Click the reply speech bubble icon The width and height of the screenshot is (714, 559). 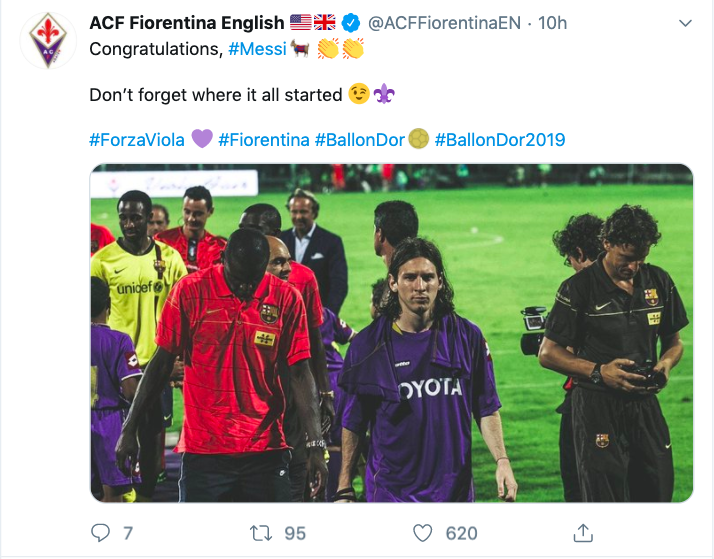[100, 533]
